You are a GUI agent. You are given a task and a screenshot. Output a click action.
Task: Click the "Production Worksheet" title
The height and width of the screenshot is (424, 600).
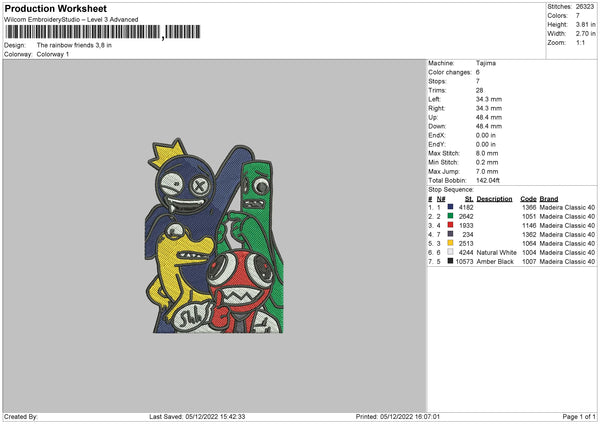(x=55, y=8)
